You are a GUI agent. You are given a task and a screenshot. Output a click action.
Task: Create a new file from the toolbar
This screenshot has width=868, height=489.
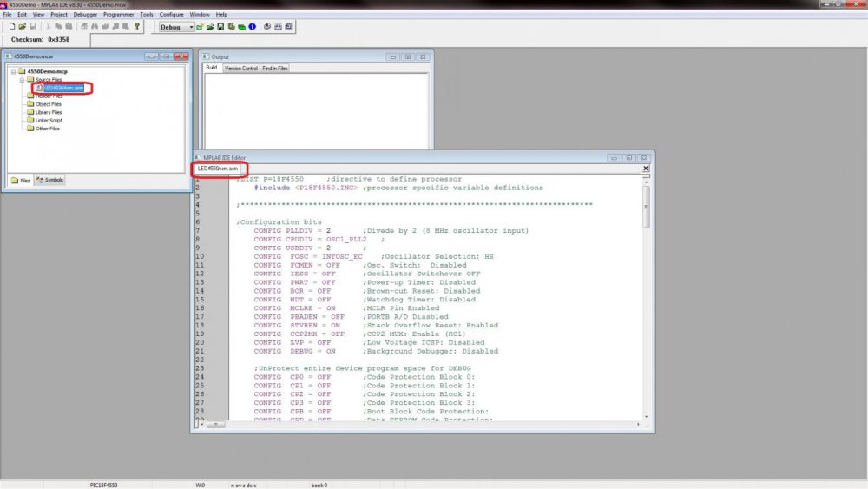click(x=12, y=26)
